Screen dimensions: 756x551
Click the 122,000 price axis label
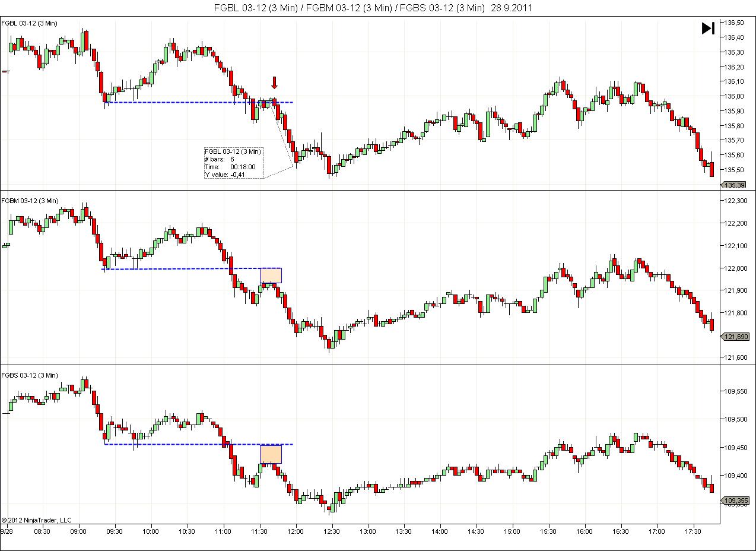pyautogui.click(x=736, y=268)
